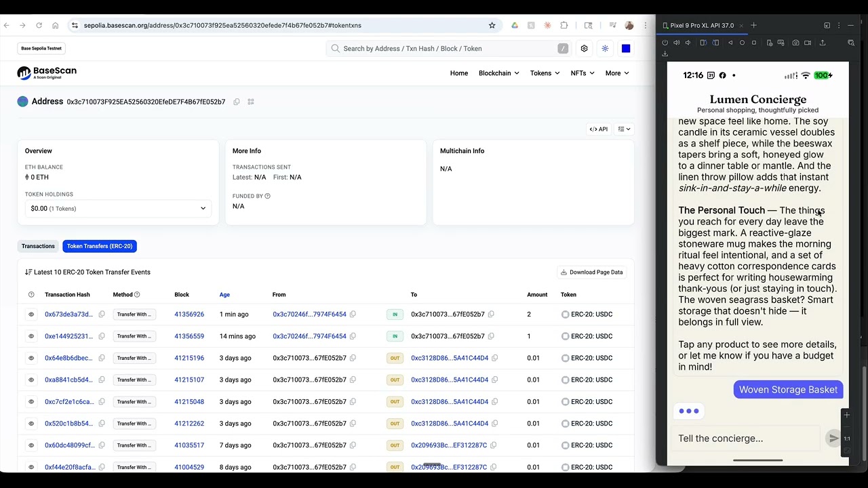The width and height of the screenshot is (868, 488).
Task: Power button in emulator toolbar
Action: (665, 43)
